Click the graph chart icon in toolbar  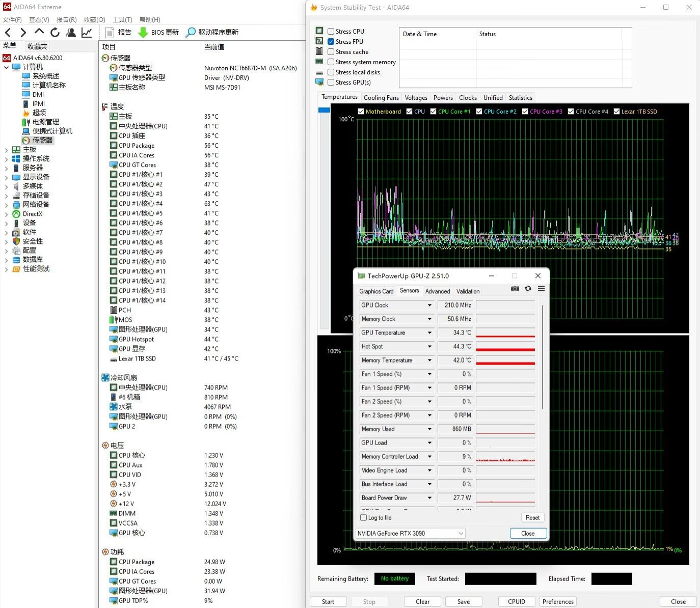tap(87, 33)
